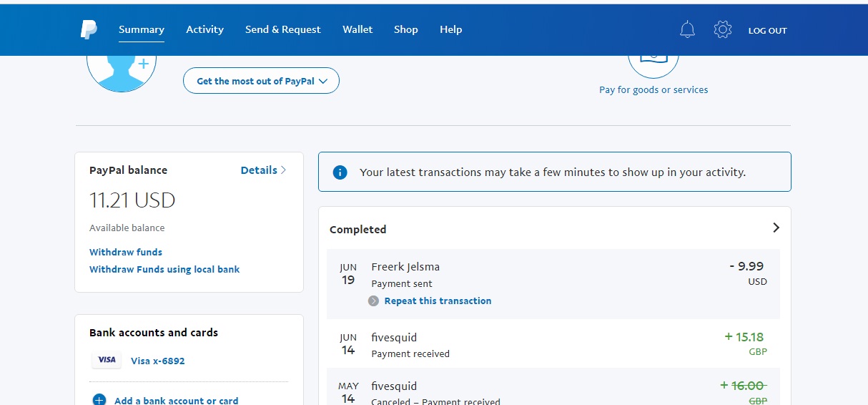The height and width of the screenshot is (405, 868).
Task: Open the Wallet menu item
Action: 357,29
